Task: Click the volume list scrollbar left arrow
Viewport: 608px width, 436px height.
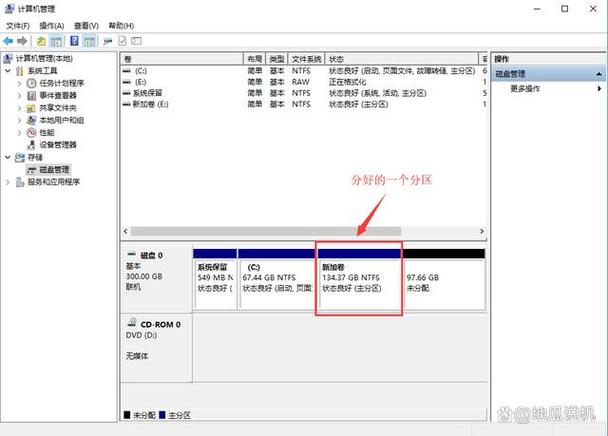Action: [x=126, y=231]
